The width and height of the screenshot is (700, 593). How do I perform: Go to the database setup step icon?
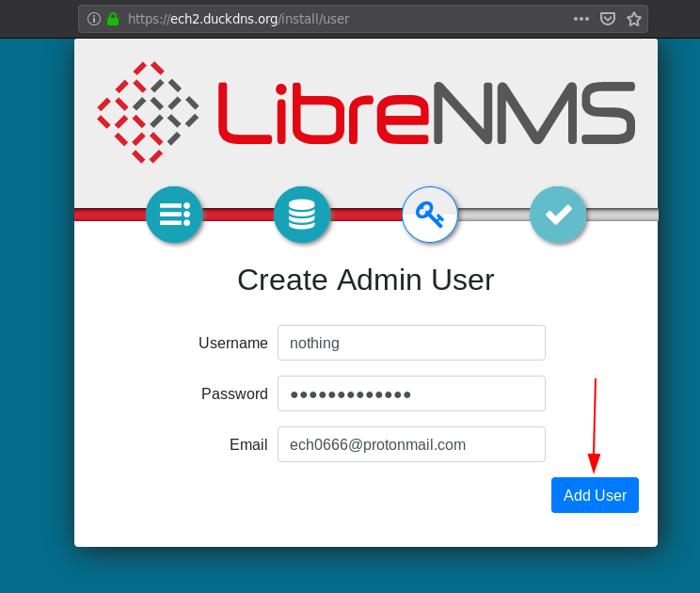pyautogui.click(x=302, y=215)
